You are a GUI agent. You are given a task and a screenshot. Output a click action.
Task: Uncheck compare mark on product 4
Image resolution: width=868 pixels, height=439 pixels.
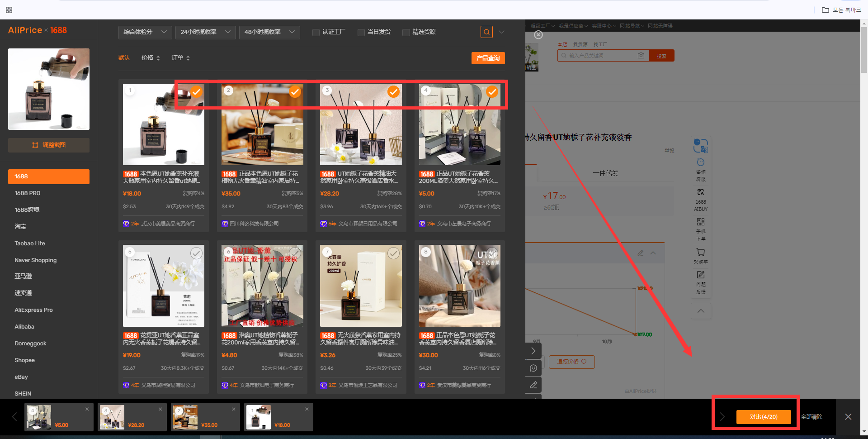[x=492, y=92]
